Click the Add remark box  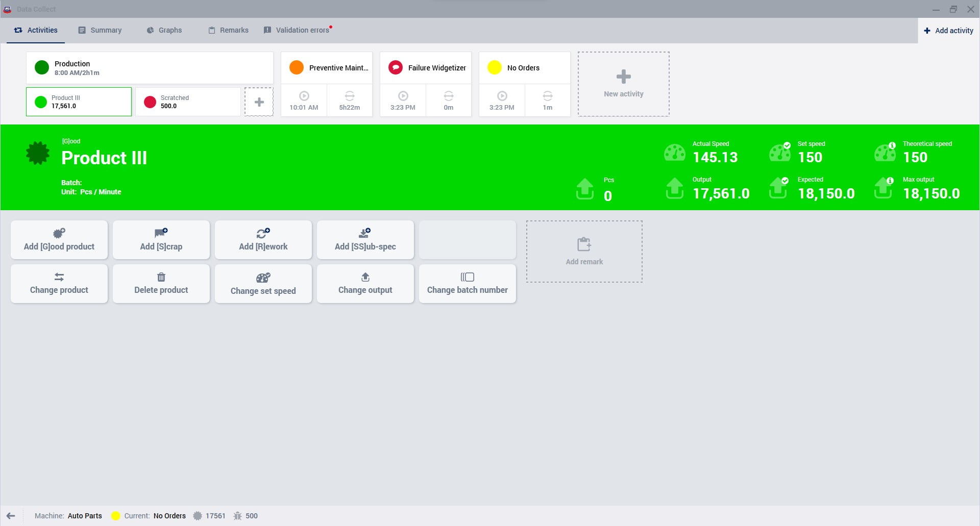[x=584, y=252]
